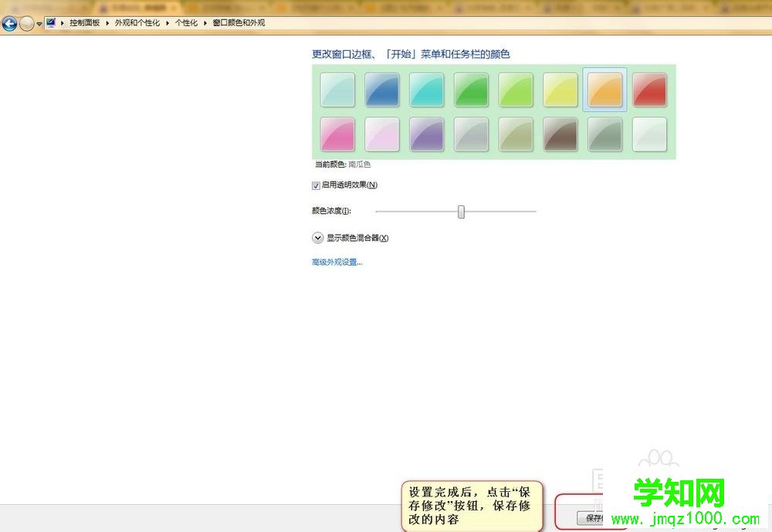The height and width of the screenshot is (532, 772).
Task: Select the orange 南瓜色 pumpkin swatch
Action: [x=604, y=88]
